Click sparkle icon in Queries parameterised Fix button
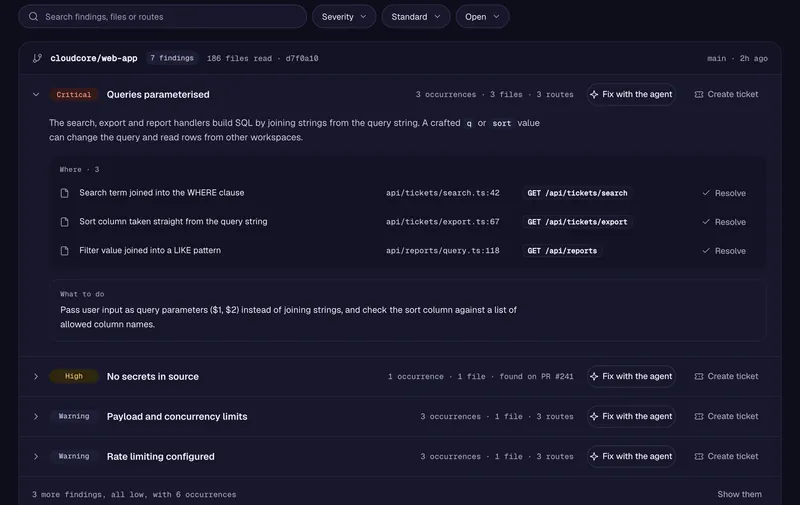The width and height of the screenshot is (800, 505). pyautogui.click(x=594, y=94)
